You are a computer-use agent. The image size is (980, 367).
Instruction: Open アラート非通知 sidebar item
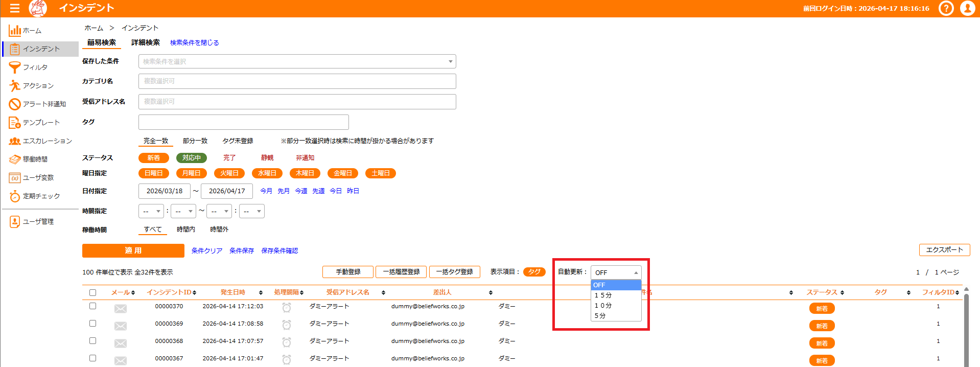(40, 104)
